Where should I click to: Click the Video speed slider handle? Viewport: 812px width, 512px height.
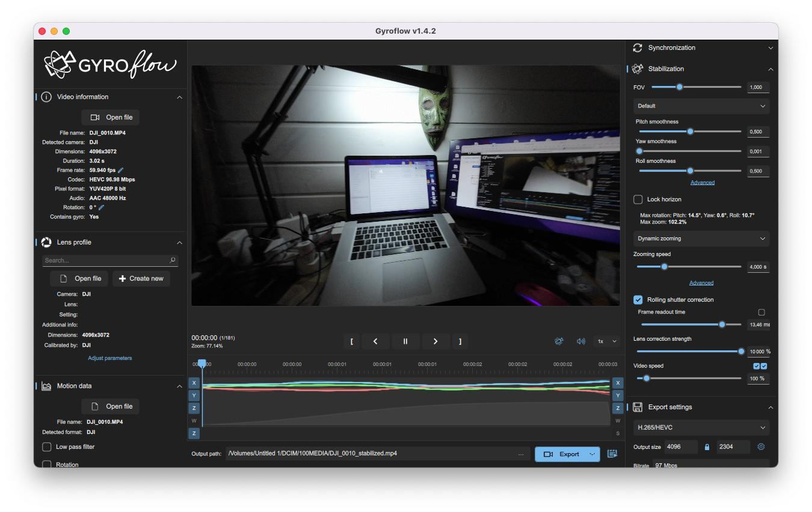[647, 378]
